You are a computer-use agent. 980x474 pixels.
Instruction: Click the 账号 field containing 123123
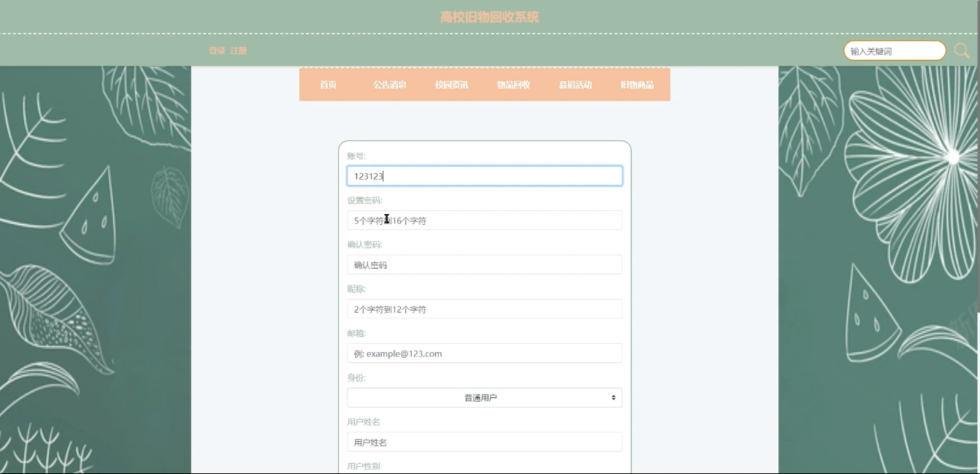485,176
